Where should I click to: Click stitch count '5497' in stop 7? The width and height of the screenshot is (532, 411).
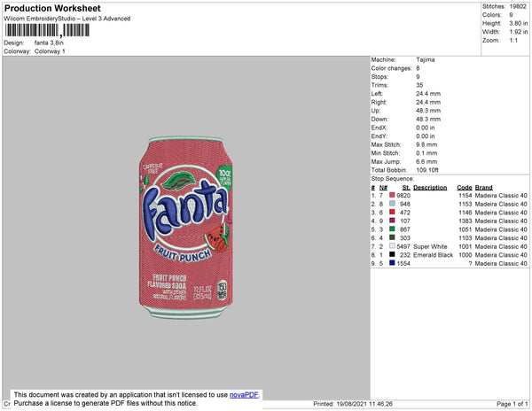click(403, 246)
